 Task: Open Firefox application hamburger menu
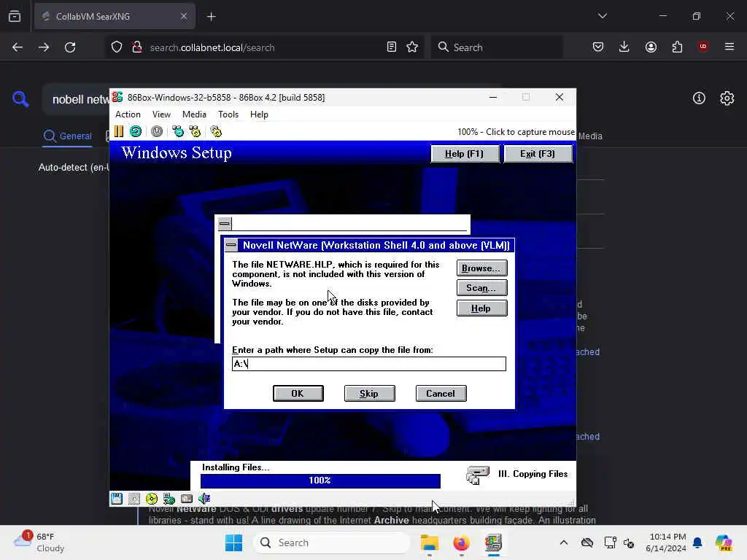tap(729, 47)
